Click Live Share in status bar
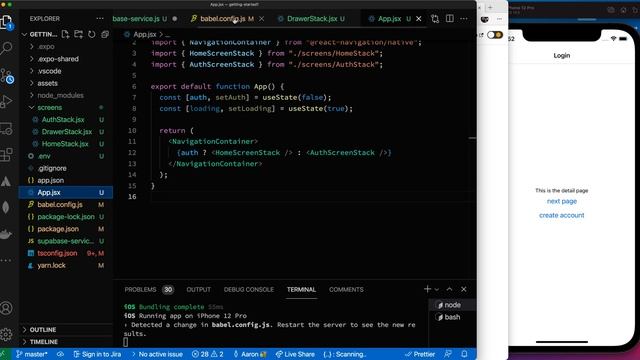 coord(295,354)
